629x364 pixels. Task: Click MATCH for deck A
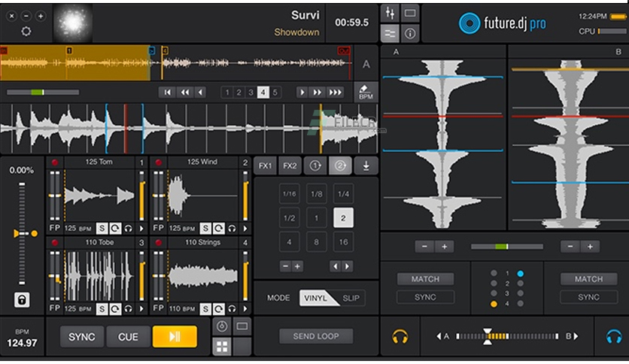click(x=425, y=279)
